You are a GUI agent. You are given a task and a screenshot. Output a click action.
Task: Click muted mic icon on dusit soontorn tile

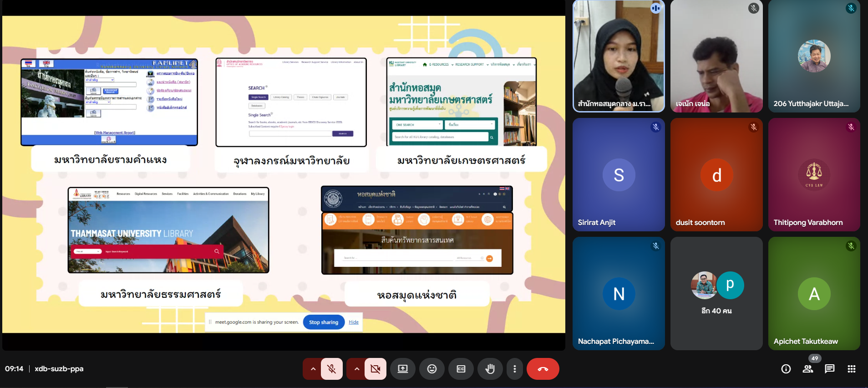754,127
